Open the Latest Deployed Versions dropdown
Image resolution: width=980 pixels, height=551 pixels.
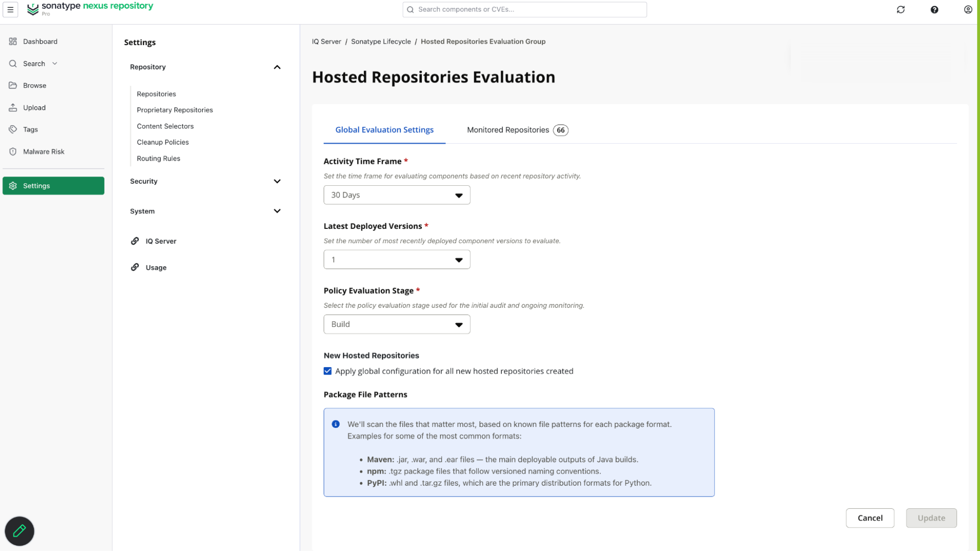coord(397,260)
